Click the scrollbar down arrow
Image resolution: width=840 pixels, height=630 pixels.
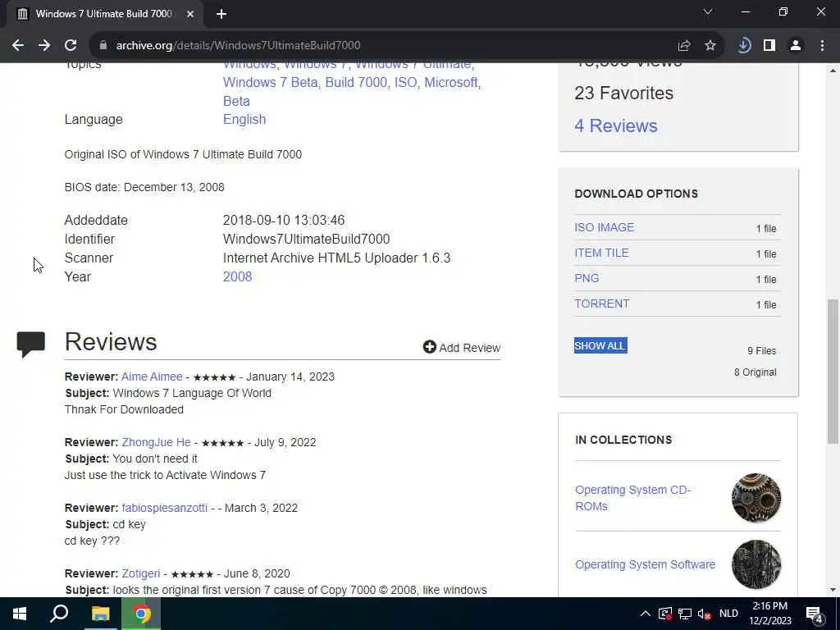click(x=833, y=590)
